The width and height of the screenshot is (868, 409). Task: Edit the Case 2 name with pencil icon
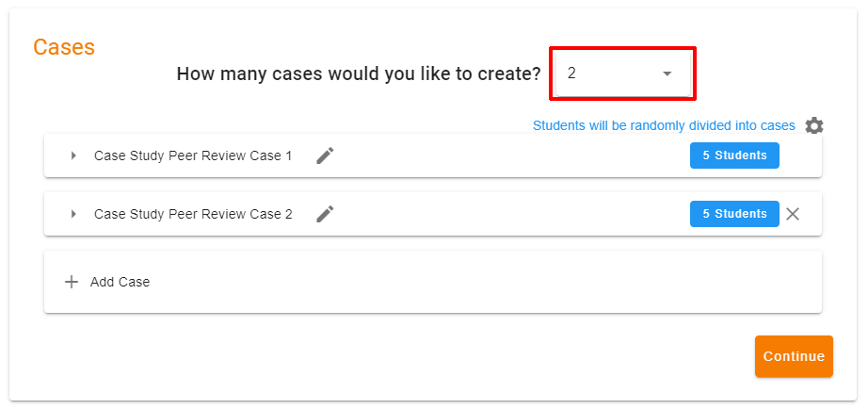click(x=325, y=214)
